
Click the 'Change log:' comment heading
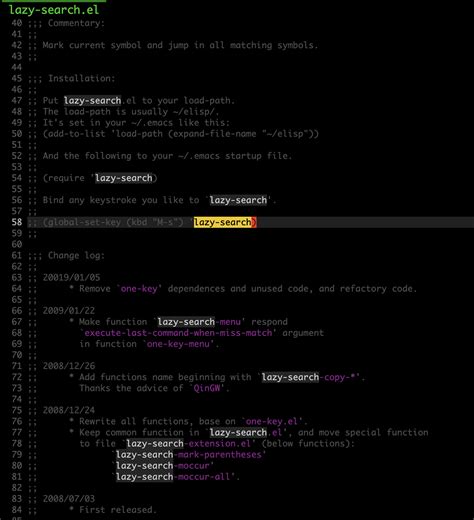click(x=76, y=255)
